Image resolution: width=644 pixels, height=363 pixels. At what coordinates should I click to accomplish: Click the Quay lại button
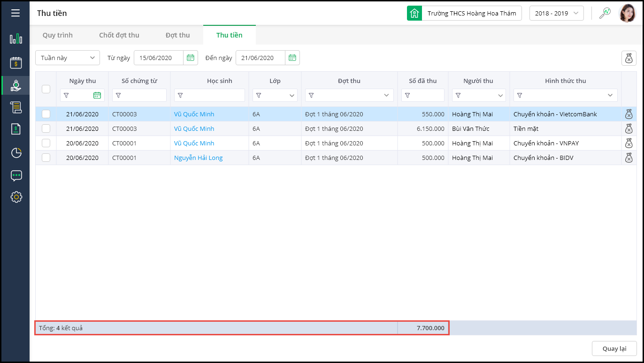pyautogui.click(x=614, y=348)
